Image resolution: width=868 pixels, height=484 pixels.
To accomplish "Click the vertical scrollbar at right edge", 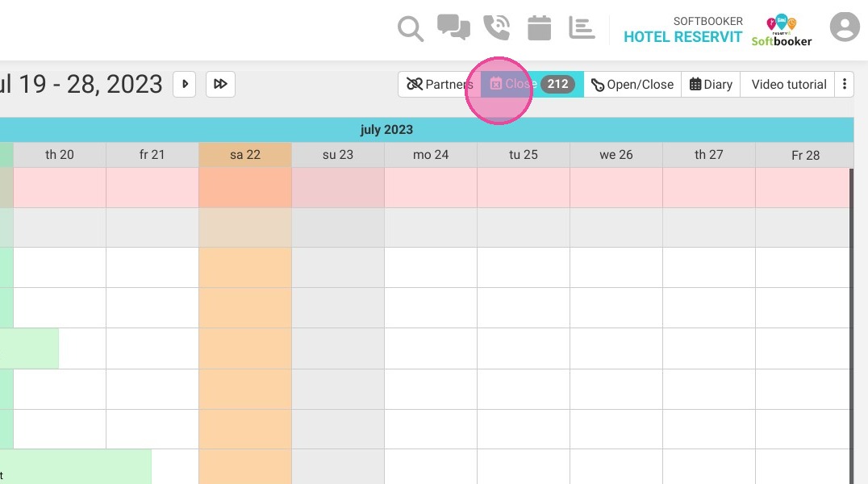I will tap(851, 326).
